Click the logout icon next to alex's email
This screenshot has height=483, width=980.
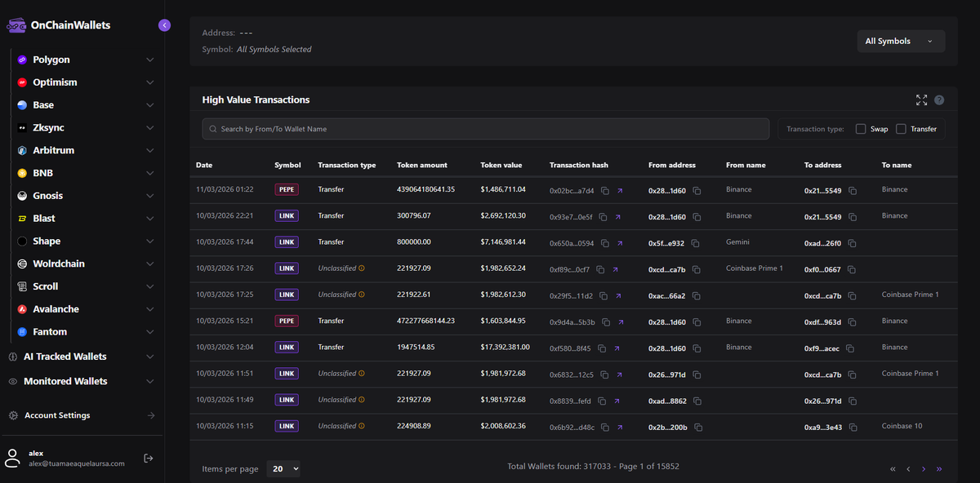tap(149, 458)
